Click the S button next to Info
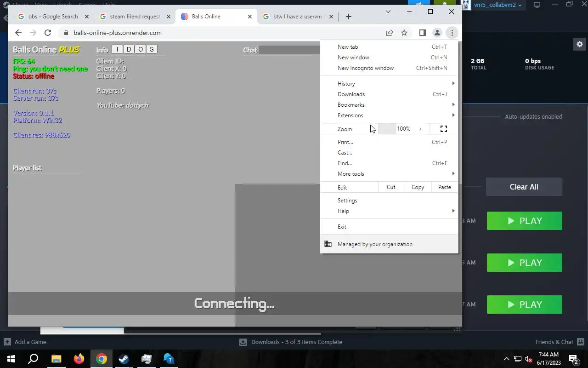This screenshot has height=368, width=588. [x=152, y=49]
